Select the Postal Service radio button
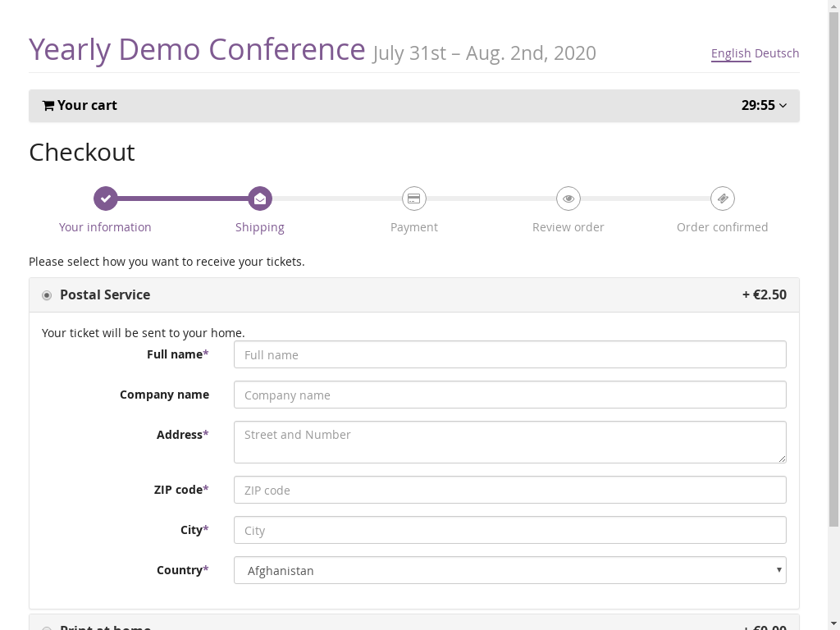The height and width of the screenshot is (630, 840). point(47,295)
